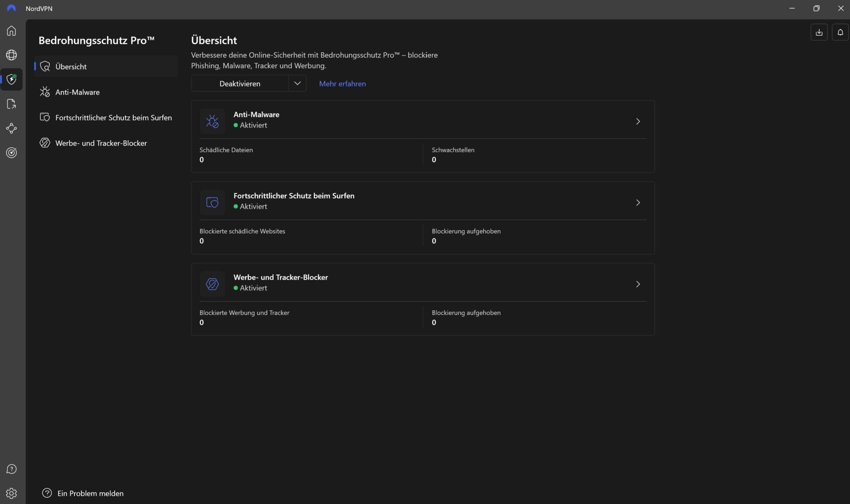Image resolution: width=850 pixels, height=504 pixels.
Task: Click the question mark icon beside Ein Problem melden
Action: [47, 493]
